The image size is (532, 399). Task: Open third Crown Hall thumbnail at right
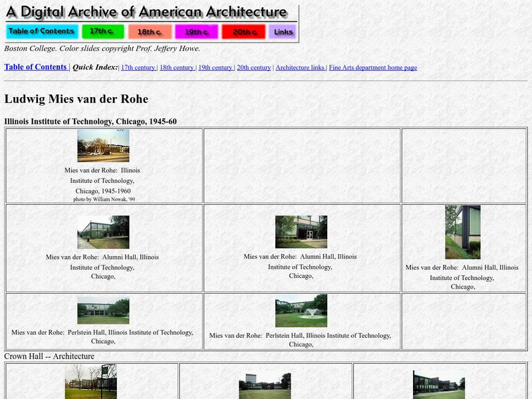pyautogui.click(x=439, y=385)
